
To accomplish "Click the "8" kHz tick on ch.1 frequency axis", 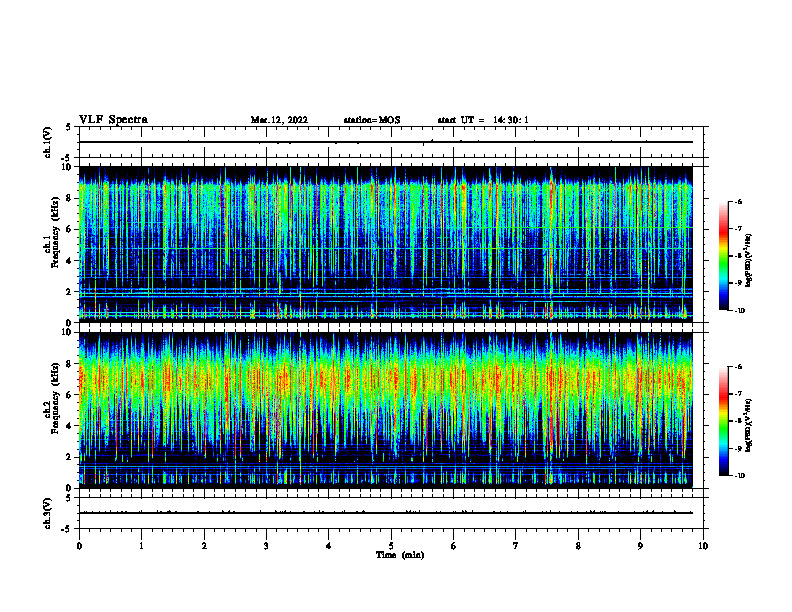I will pos(69,198).
